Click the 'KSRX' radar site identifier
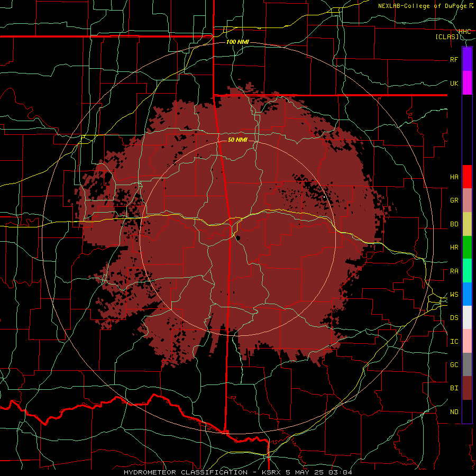Screen dimensions: 476x476 (271, 472)
